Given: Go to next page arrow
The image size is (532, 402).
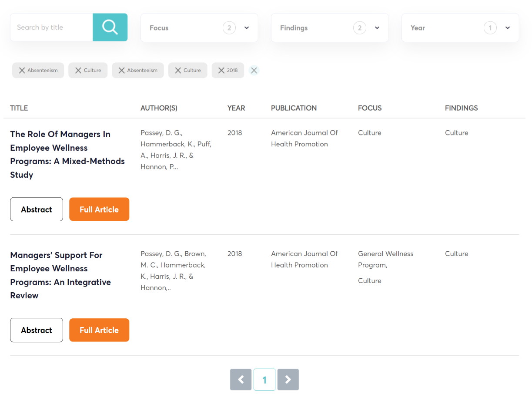Looking at the screenshot, I should [288, 380].
